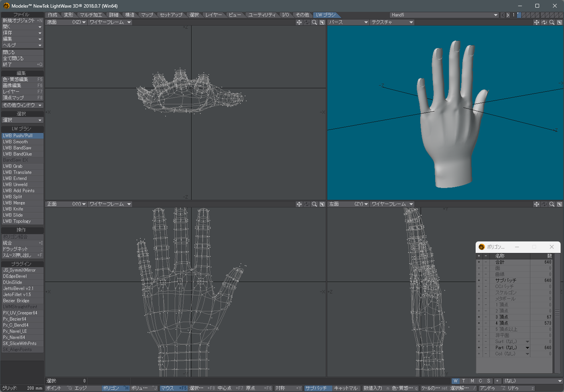The width and height of the screenshot is (564, 392).
Task: Toggle サブパッチ mode
Action: tap(318, 388)
